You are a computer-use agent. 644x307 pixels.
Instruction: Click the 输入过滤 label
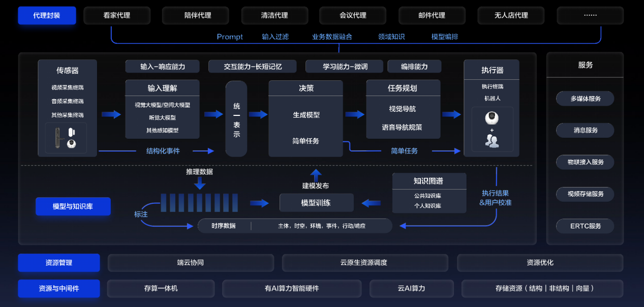[x=275, y=37]
